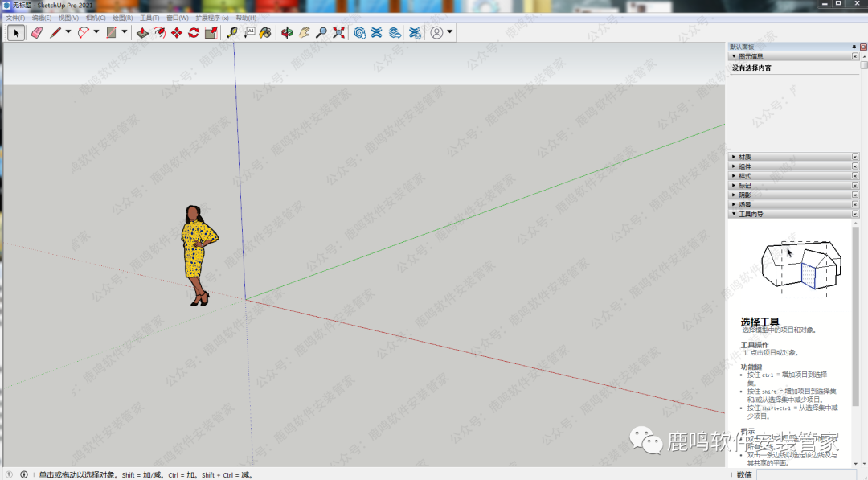Click the Orbit camera tool
The height and width of the screenshot is (480, 868).
pos(287,33)
